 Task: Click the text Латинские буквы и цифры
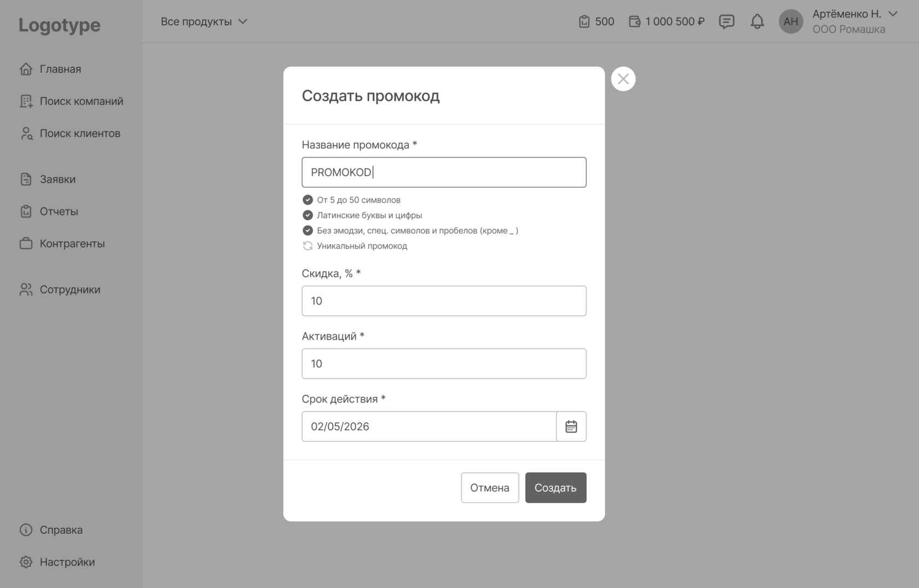pyautogui.click(x=369, y=215)
